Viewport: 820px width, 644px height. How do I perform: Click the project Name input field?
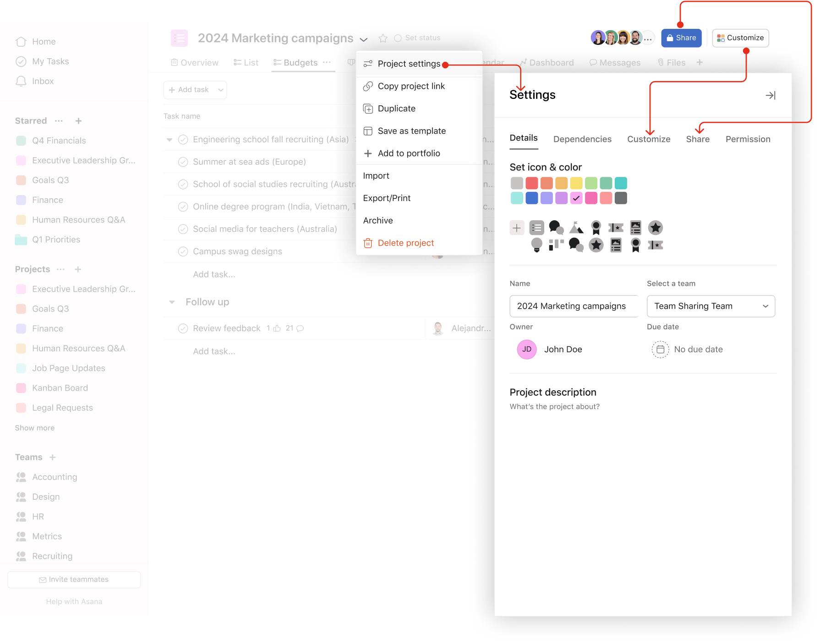point(574,306)
